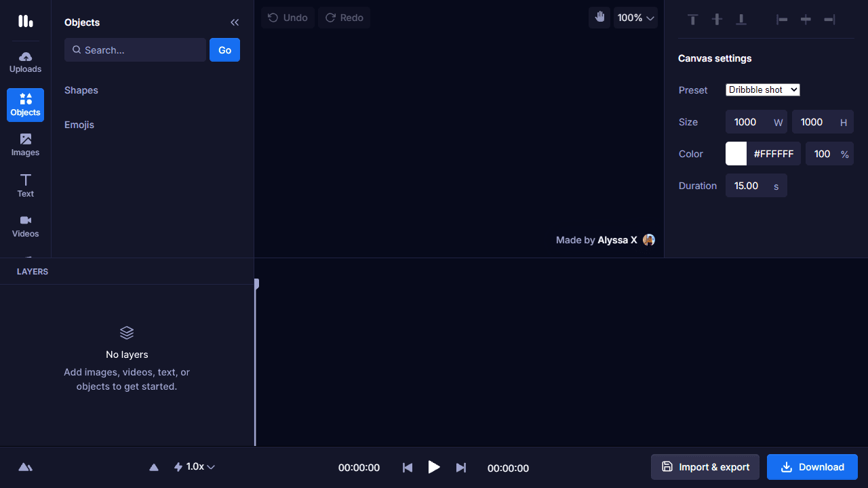Click the Undo button
868x488 pixels.
[x=288, y=18]
